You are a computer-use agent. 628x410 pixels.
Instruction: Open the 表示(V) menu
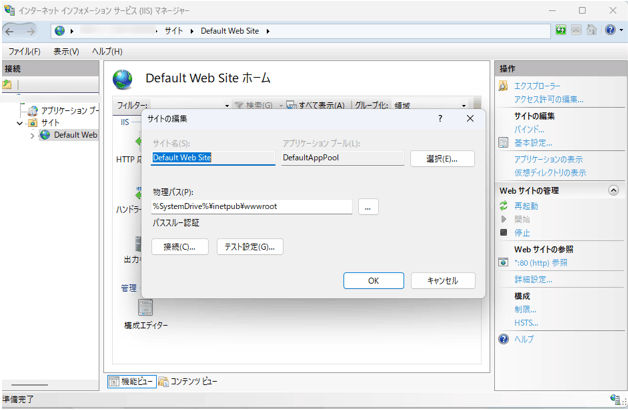[x=66, y=51]
